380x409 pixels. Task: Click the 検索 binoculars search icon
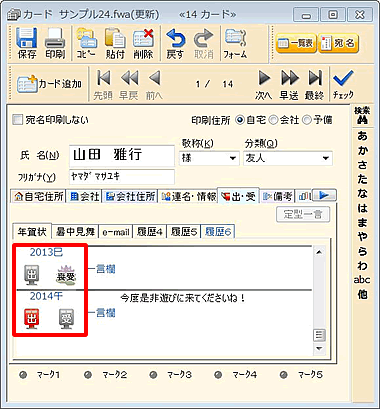pos(362,116)
